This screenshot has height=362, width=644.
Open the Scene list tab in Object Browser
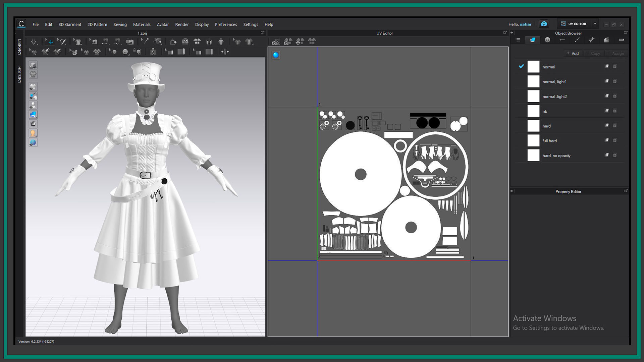[518, 40]
